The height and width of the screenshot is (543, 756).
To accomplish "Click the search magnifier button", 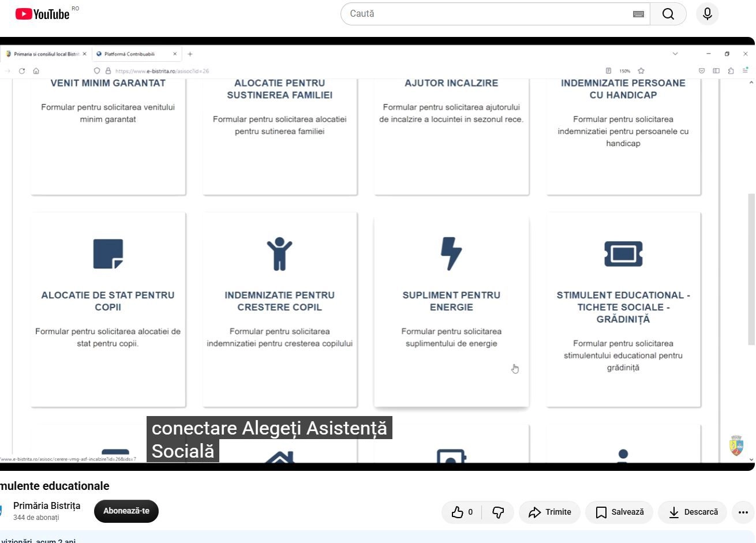I will point(668,14).
